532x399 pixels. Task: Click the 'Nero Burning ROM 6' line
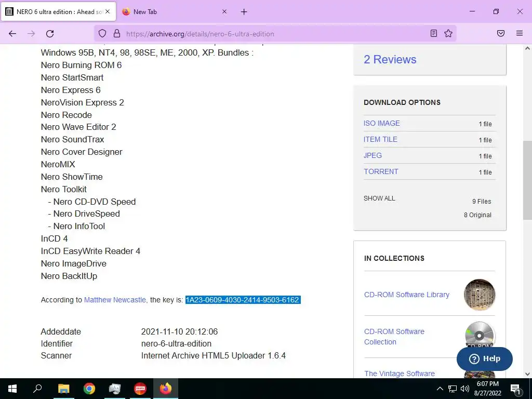[x=81, y=65]
